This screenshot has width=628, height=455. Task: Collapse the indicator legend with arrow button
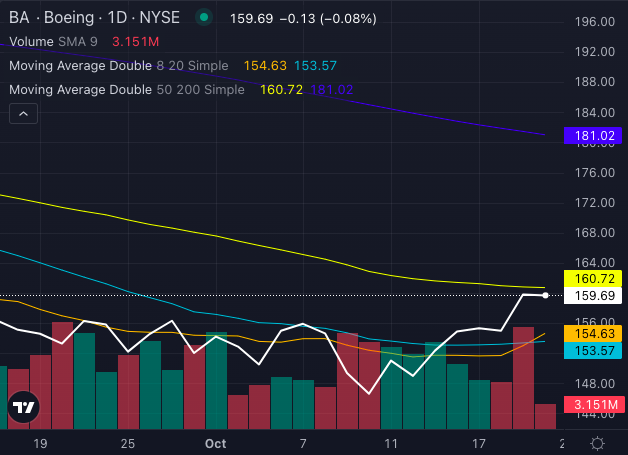pyautogui.click(x=23, y=115)
